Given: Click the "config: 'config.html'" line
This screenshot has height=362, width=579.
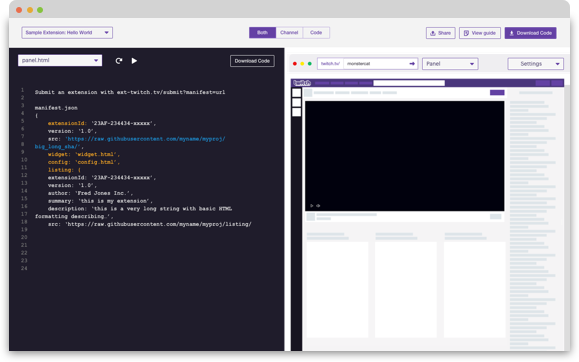Looking at the screenshot, I should tap(84, 162).
